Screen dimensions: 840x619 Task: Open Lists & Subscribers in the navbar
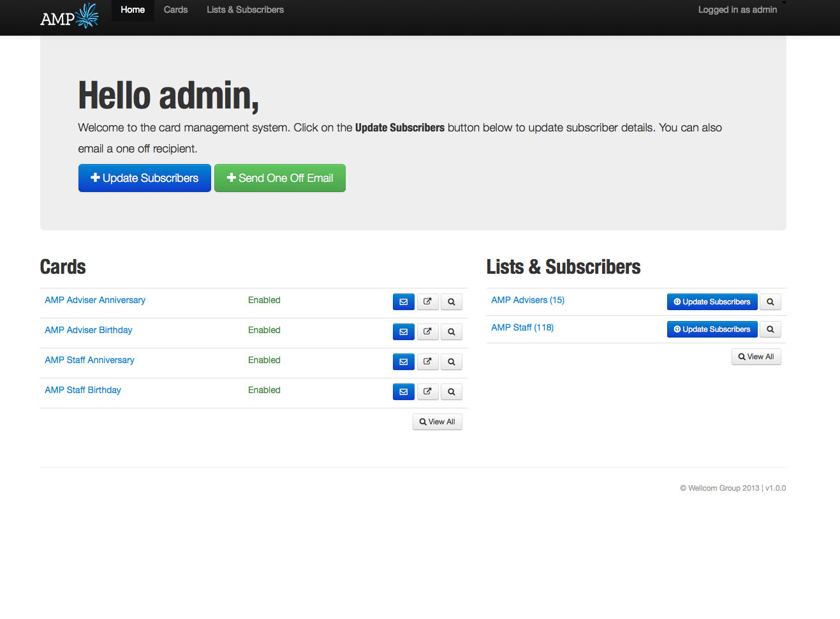click(x=245, y=10)
